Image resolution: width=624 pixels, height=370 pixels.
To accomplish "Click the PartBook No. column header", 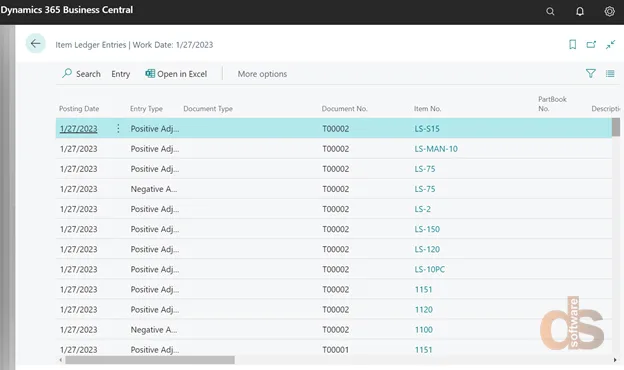I will point(552,104).
